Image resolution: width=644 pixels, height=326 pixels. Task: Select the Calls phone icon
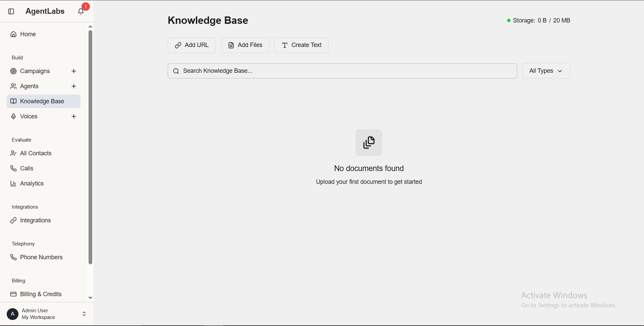point(13,168)
